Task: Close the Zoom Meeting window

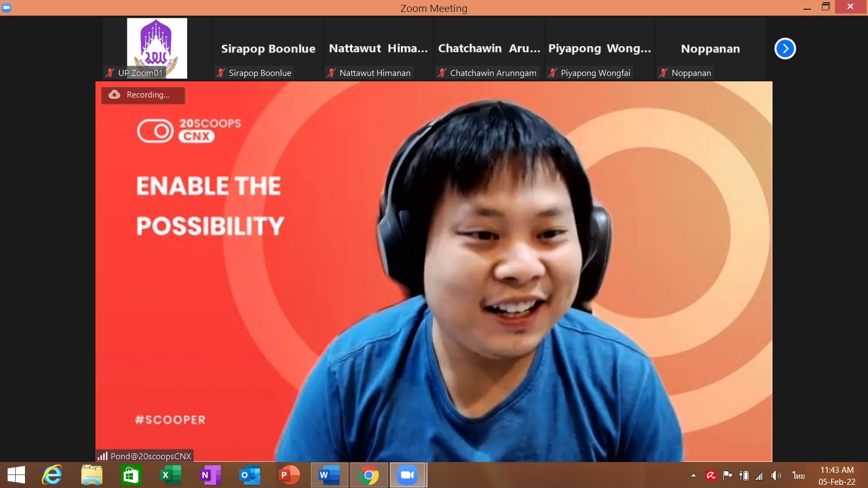Action: (850, 7)
